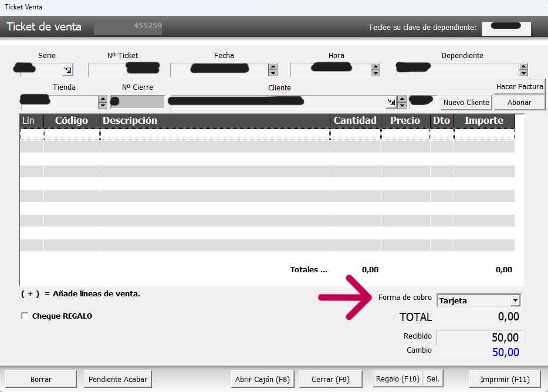This screenshot has width=548, height=392.
Task: Enable the Cheque REGALO checkbox
Action: 25,316
